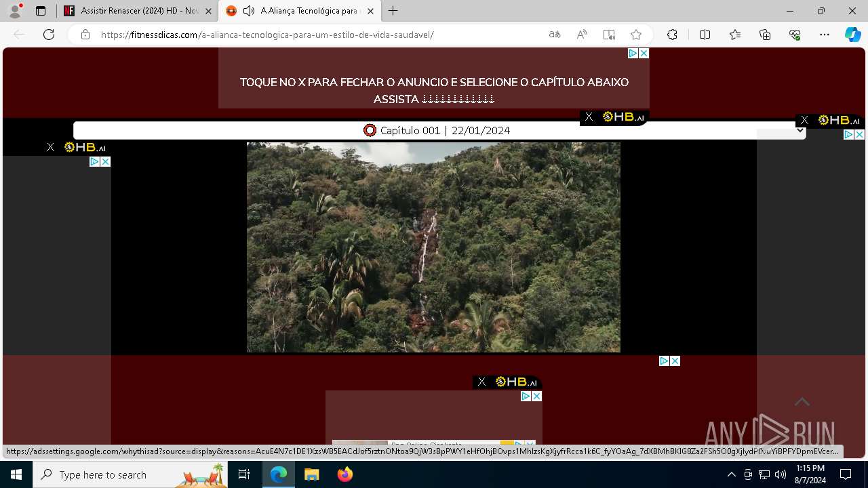Show hidden system tray icons
868x488 pixels.
click(x=731, y=474)
